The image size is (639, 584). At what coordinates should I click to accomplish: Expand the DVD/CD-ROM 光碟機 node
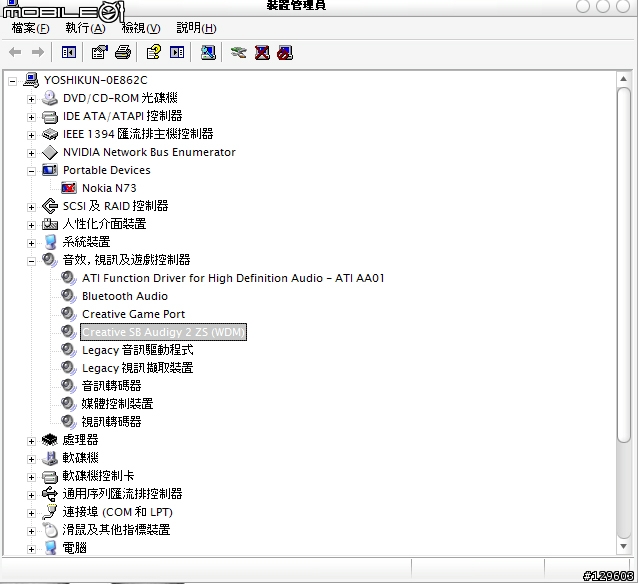click(31, 99)
